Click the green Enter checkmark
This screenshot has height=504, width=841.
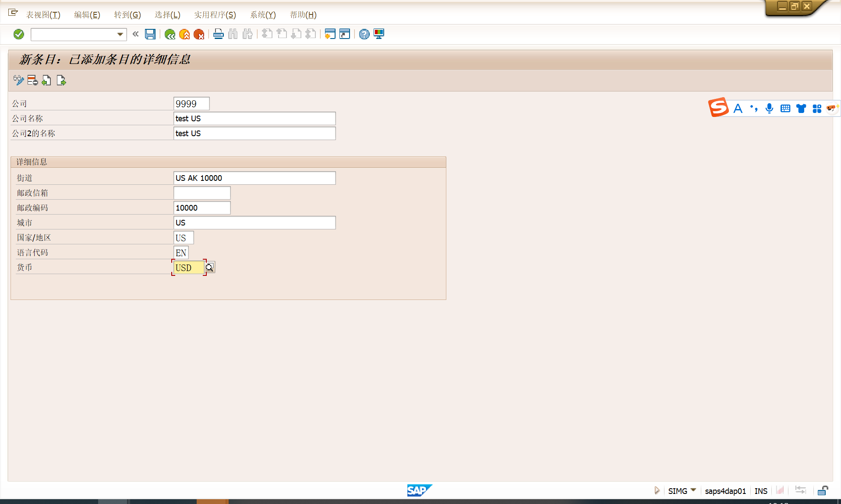(19, 34)
